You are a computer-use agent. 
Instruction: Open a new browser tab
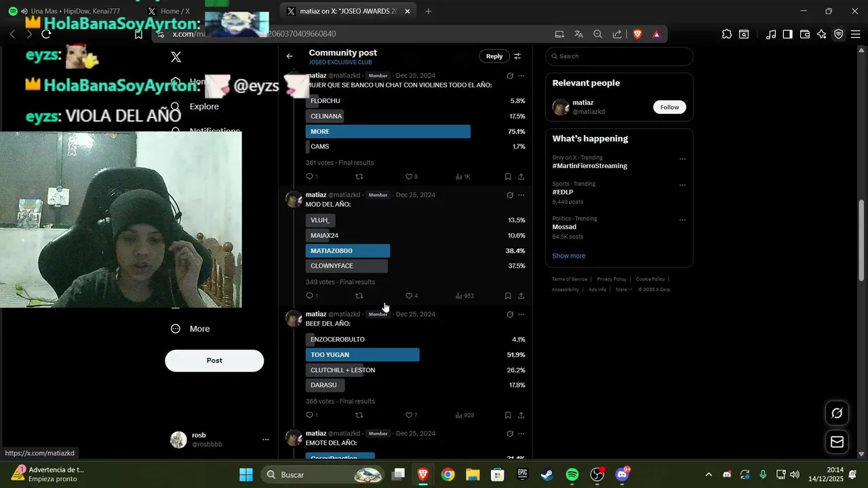tap(428, 11)
